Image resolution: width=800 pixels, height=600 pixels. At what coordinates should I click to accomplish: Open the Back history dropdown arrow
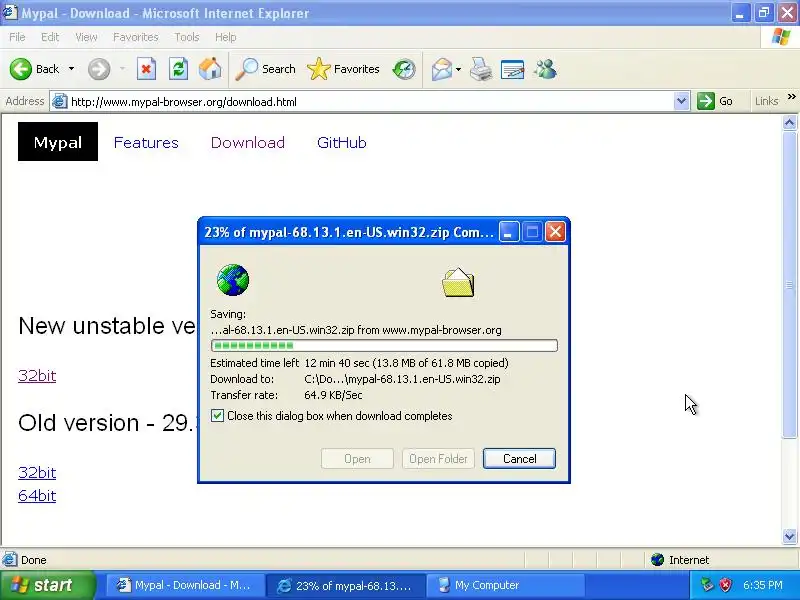point(71,69)
